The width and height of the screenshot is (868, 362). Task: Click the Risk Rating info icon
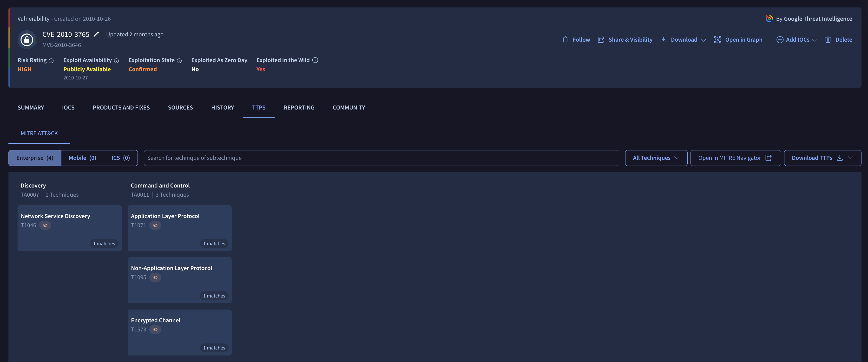click(51, 61)
